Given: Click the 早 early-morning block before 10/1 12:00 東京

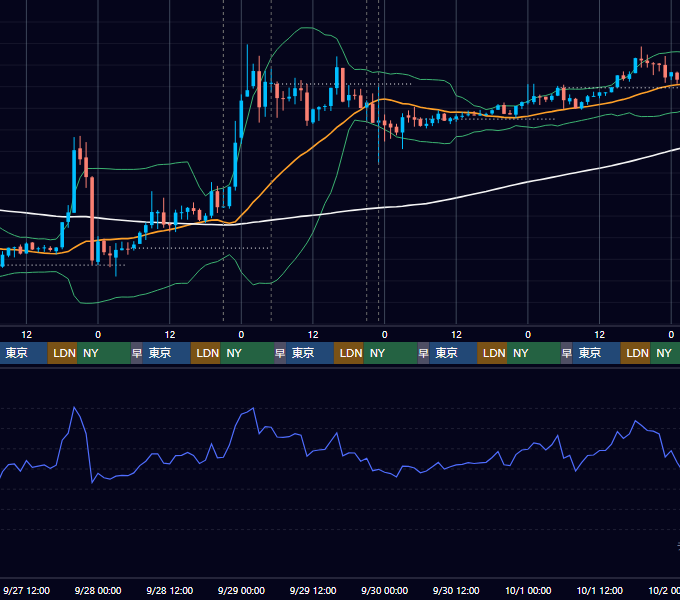Looking at the screenshot, I should [x=566, y=353].
